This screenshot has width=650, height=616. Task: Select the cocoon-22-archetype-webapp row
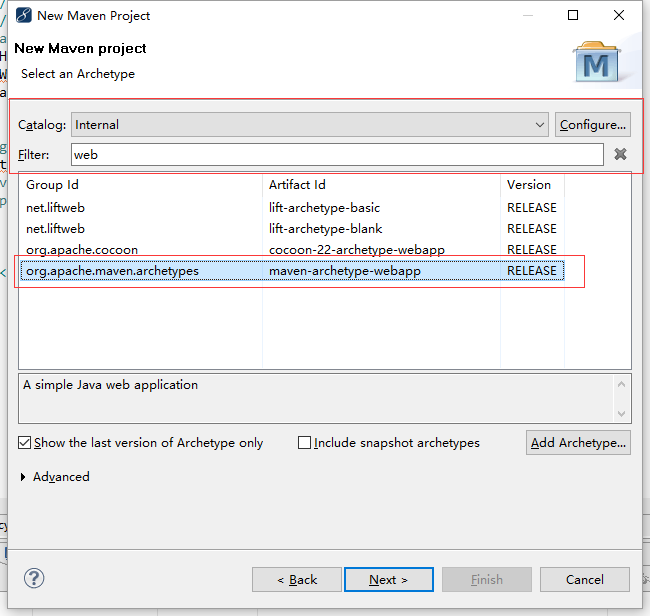coord(292,250)
